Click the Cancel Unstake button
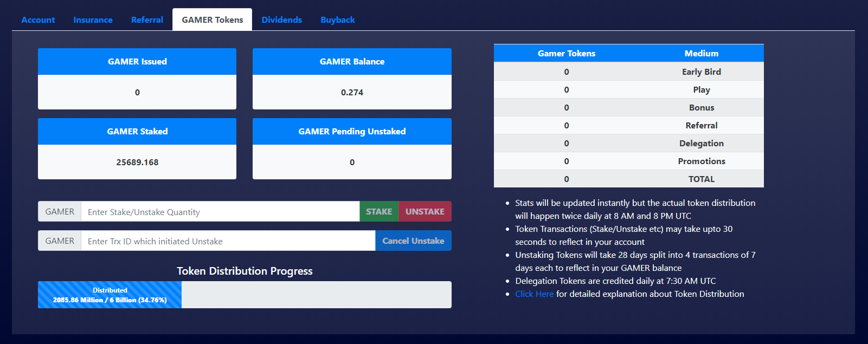Viewport: 868px width, 344px height. [413, 241]
